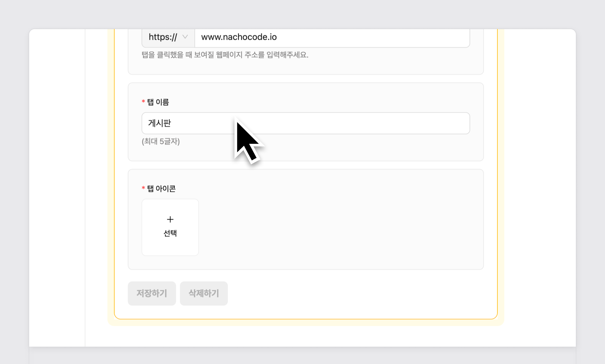Click the (최대 5글자) hint text
This screenshot has width=605, height=364.
tap(161, 141)
